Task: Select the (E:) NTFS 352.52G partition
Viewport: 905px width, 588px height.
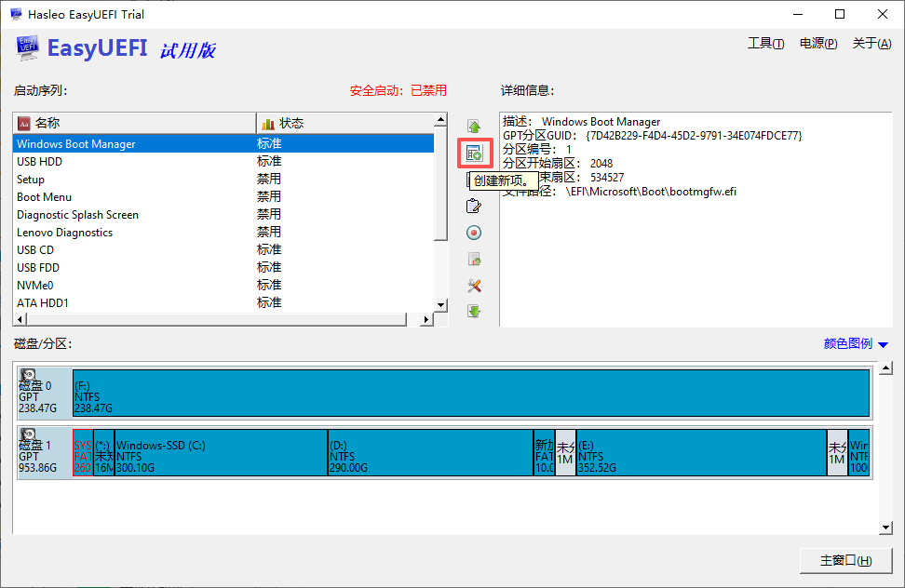Action: 702,452
